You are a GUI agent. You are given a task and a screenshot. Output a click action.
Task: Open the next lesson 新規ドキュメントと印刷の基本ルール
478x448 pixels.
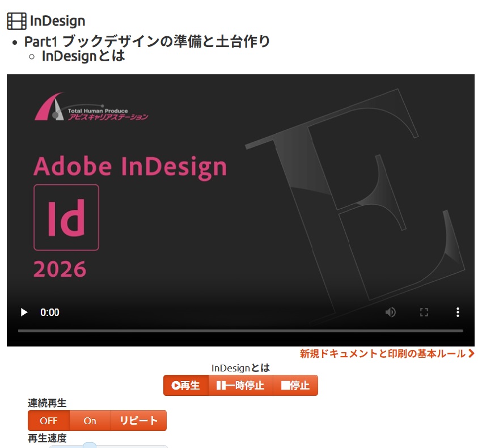pyautogui.click(x=387, y=353)
